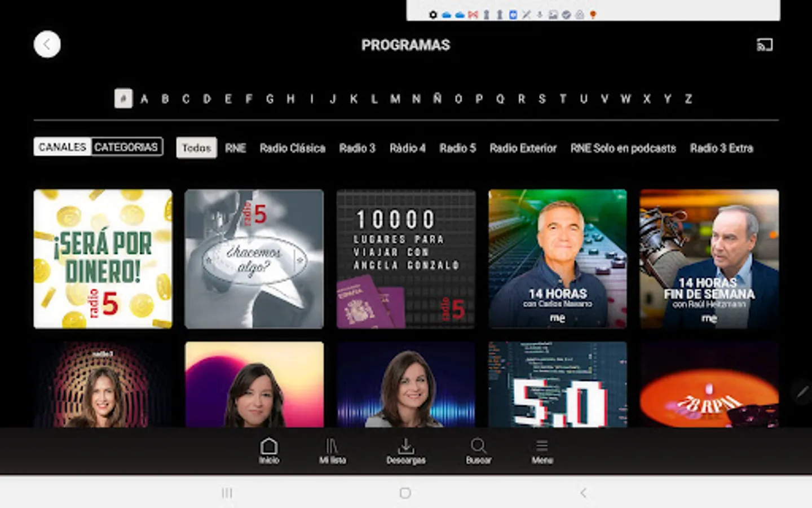Filter programs by letter P
Screen dimensions: 812x508
pyautogui.click(x=479, y=99)
